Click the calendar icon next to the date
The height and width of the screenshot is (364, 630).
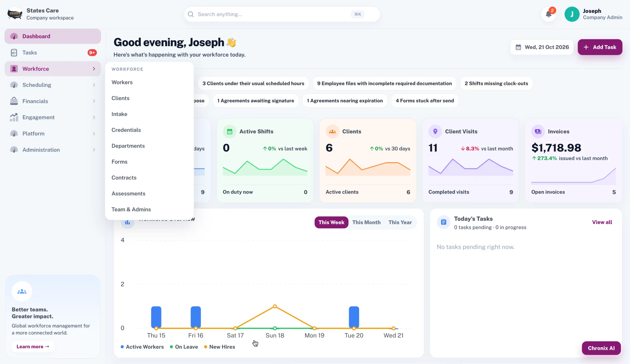(518, 47)
